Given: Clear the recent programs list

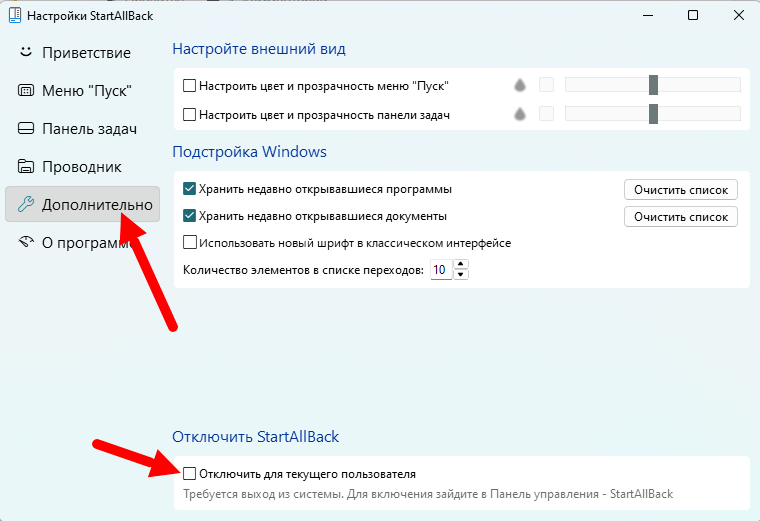Looking at the screenshot, I should click(x=681, y=189).
